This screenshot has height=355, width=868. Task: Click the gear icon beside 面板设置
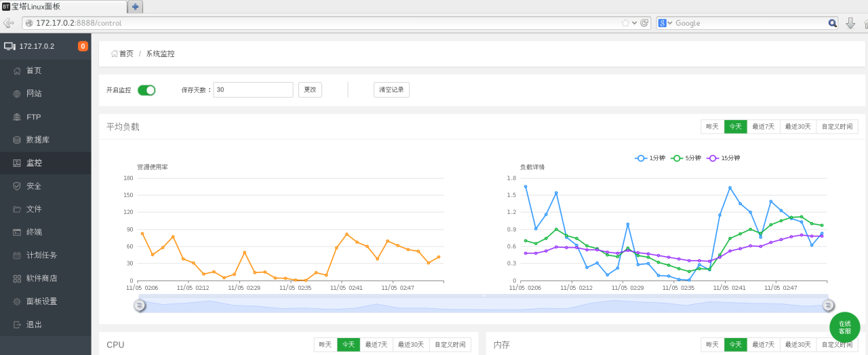pos(16,301)
